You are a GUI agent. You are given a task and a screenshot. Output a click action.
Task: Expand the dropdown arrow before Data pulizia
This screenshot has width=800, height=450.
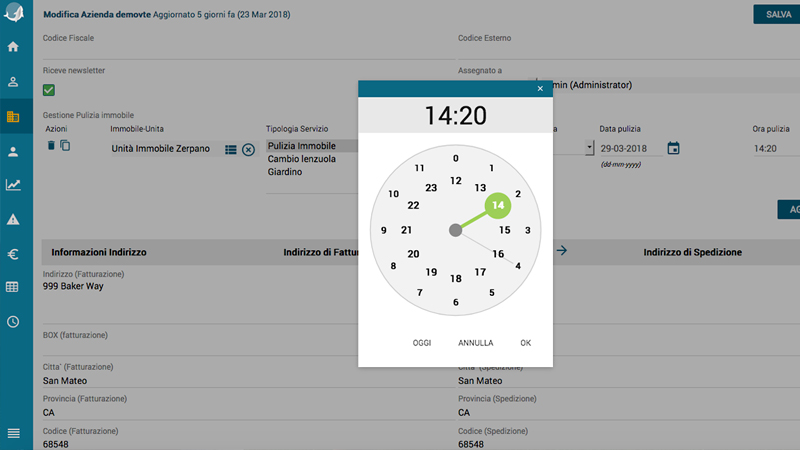(588, 148)
